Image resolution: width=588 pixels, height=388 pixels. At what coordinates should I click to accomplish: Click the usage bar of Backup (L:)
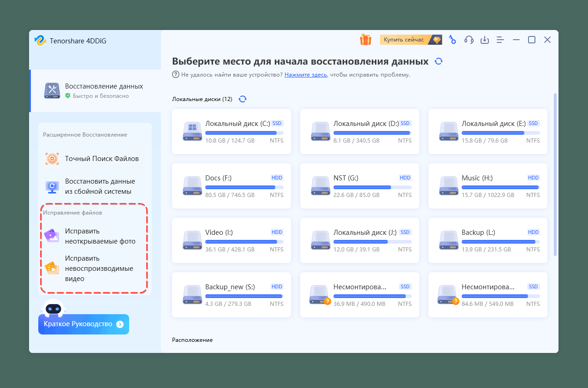[x=501, y=242]
